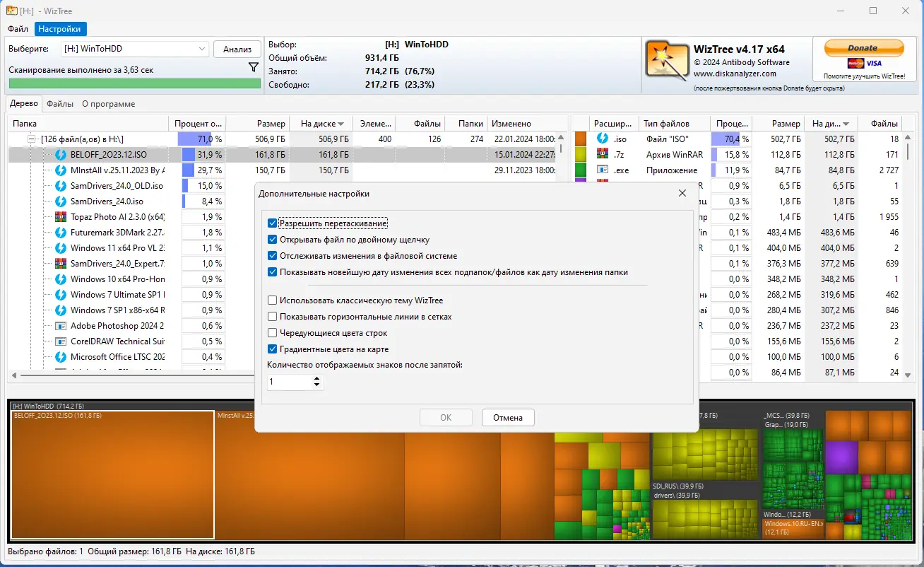Click the 'Отмена' button in dialog
This screenshot has height=567, width=924.
pyautogui.click(x=508, y=417)
